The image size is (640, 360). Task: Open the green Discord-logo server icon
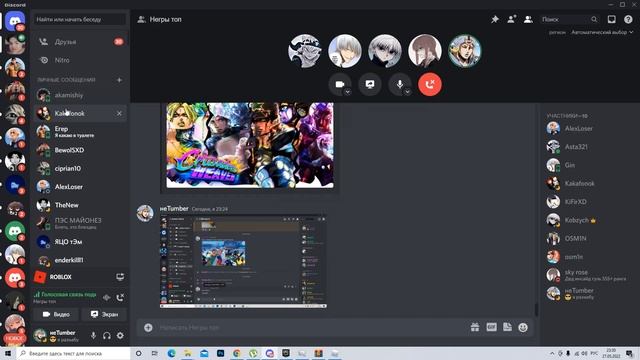(15, 231)
